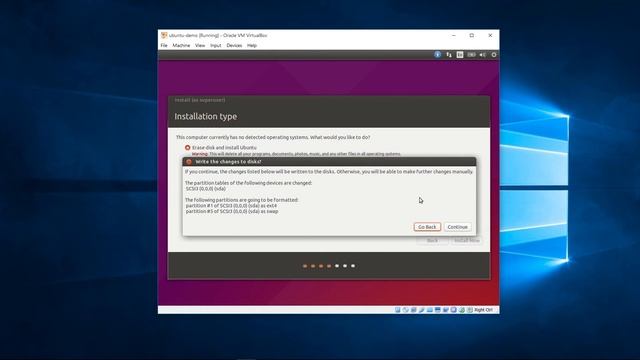Image resolution: width=640 pixels, height=360 pixels.
Task: Click the dimmed Back button
Action: 432,240
